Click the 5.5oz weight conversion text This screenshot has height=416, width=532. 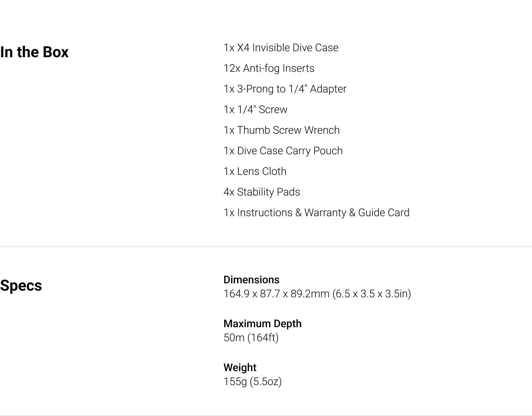click(266, 382)
